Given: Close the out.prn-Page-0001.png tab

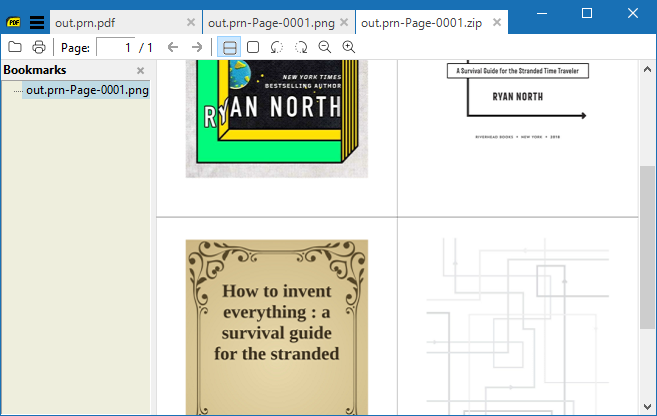Looking at the screenshot, I should 344,22.
